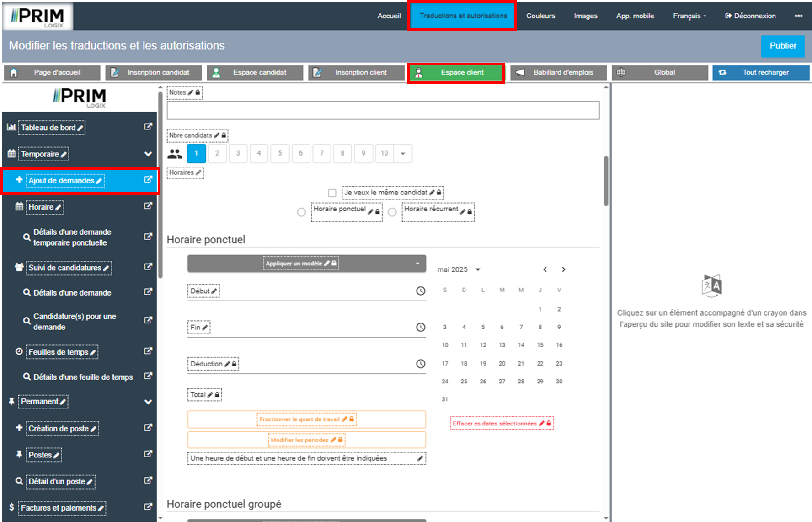812x522 pixels.
Task: Go to next month in calendar
Action: (563, 269)
